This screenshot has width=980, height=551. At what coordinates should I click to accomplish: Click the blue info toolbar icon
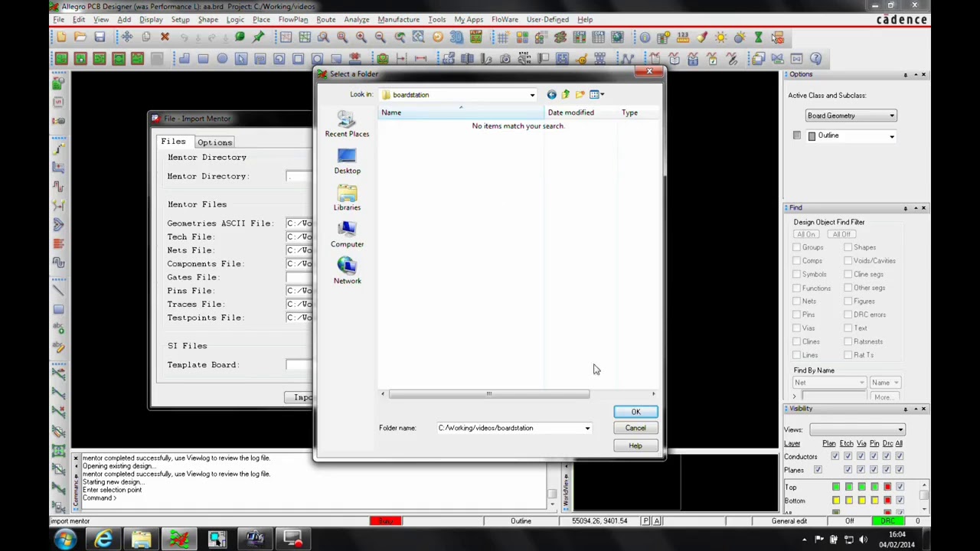click(x=645, y=37)
